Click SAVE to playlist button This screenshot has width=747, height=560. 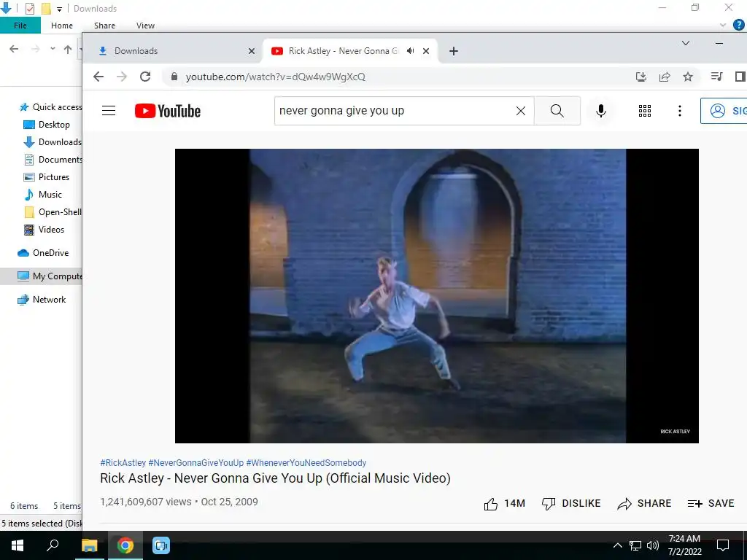[711, 503]
